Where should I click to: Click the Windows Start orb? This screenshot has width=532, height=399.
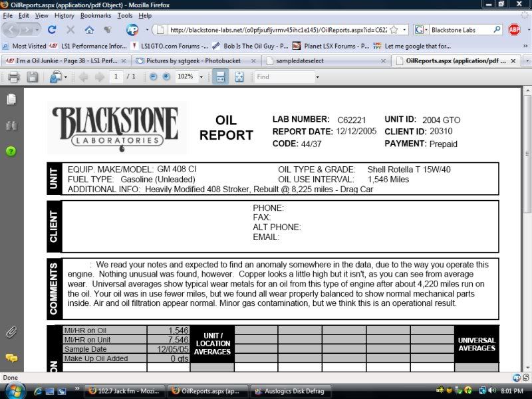click(14, 390)
